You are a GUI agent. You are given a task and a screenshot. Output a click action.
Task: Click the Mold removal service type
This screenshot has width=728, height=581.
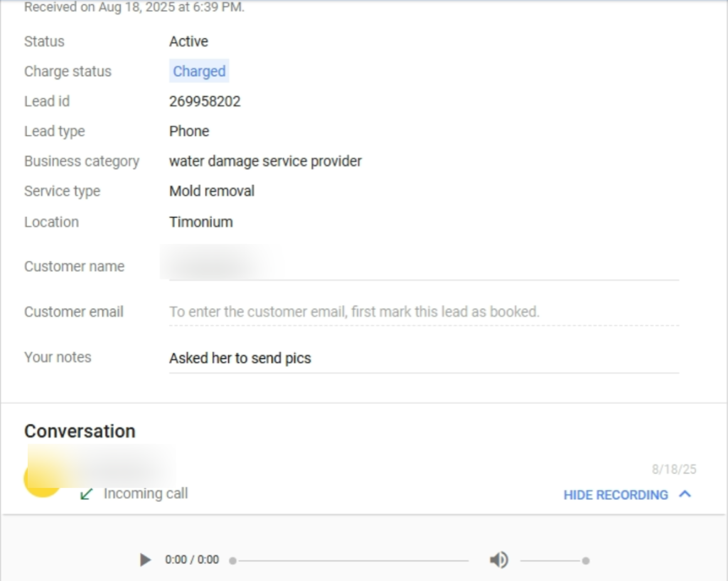[x=212, y=191]
